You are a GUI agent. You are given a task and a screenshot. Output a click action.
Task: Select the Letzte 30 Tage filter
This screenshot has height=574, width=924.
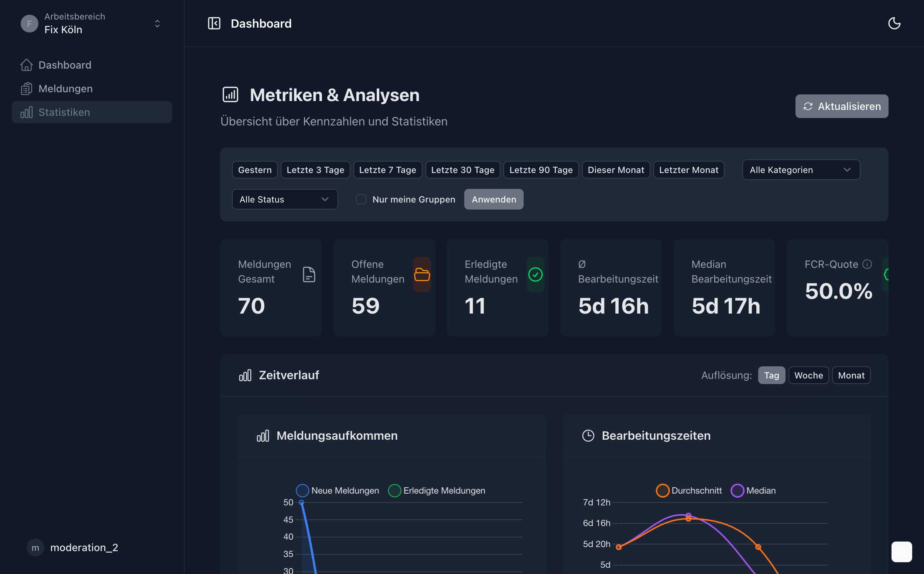click(x=462, y=170)
